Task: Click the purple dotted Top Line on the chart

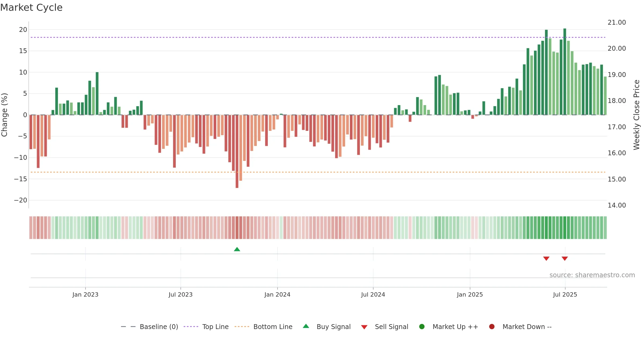Action: (x=318, y=37)
